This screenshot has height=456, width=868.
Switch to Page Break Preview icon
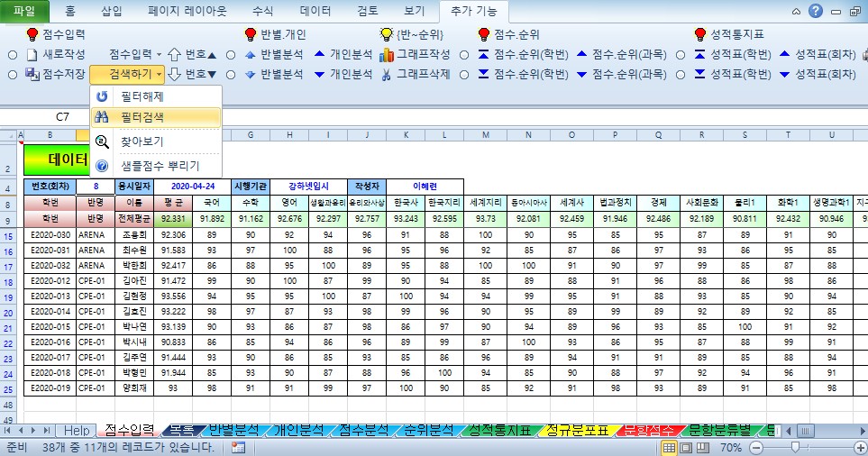point(703,447)
